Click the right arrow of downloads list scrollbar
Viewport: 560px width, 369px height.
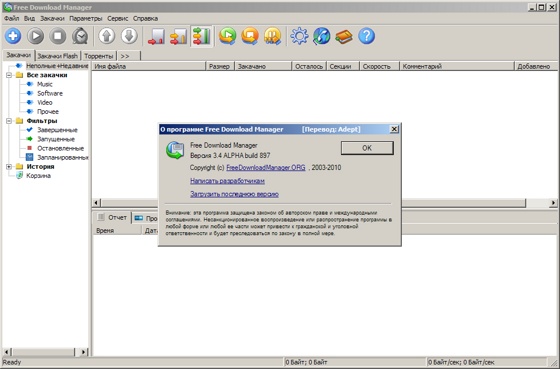pyautogui.click(x=553, y=203)
